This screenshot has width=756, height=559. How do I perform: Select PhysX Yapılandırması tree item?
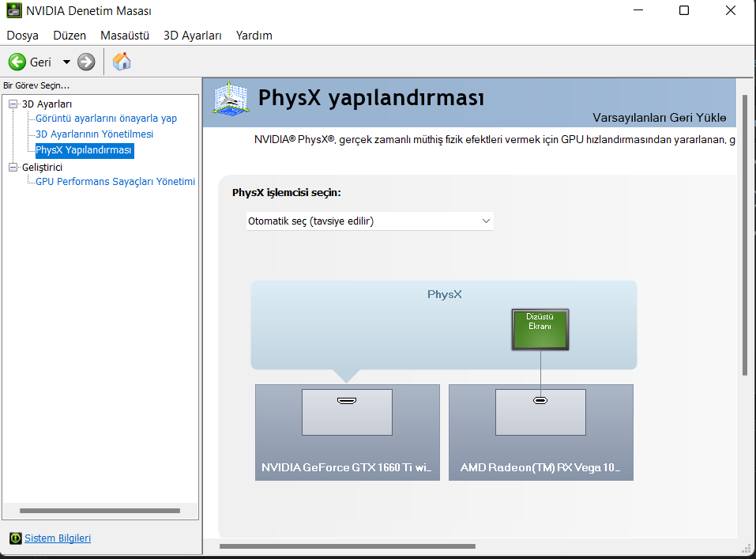pos(84,150)
